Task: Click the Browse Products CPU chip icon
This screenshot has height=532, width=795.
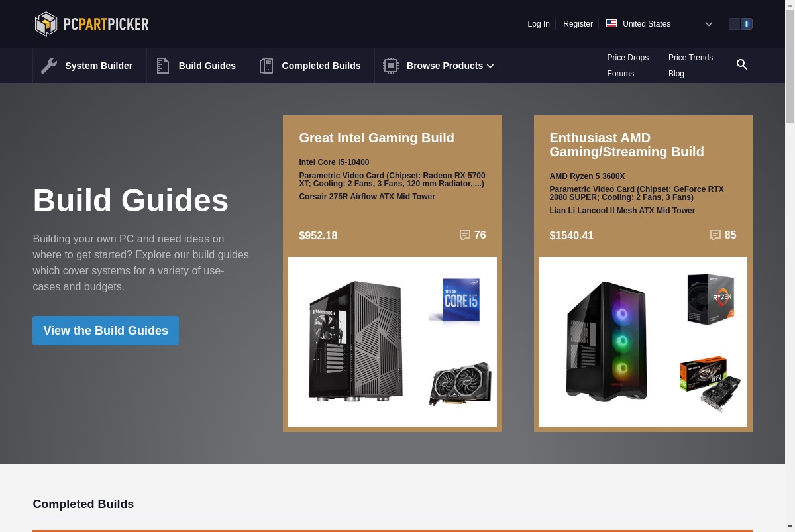Action: tap(391, 66)
